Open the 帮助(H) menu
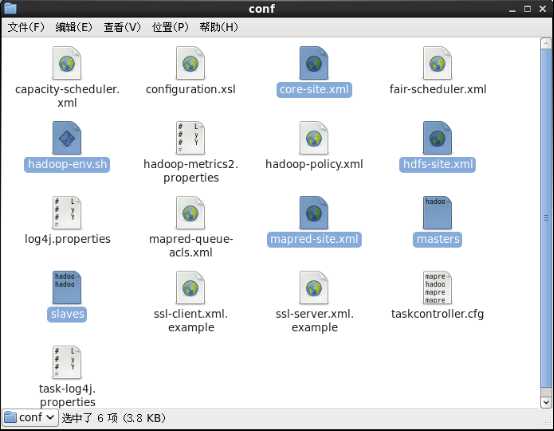Viewport: 554px width, 431px height. [x=219, y=27]
